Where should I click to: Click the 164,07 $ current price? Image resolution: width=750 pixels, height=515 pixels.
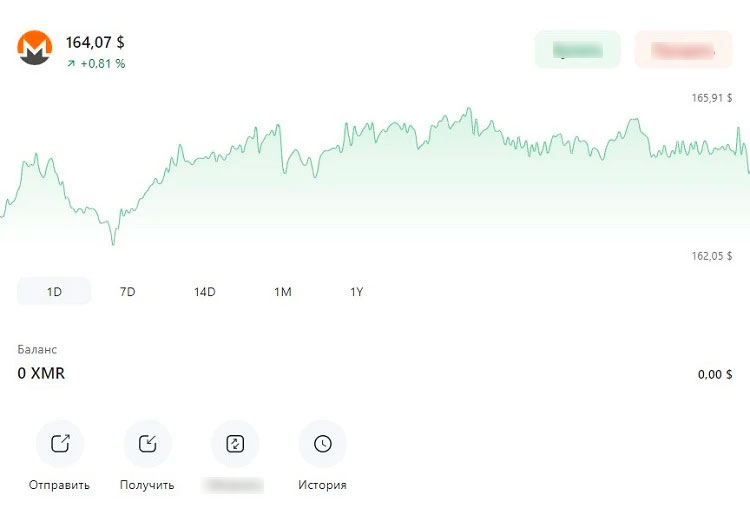[95, 43]
